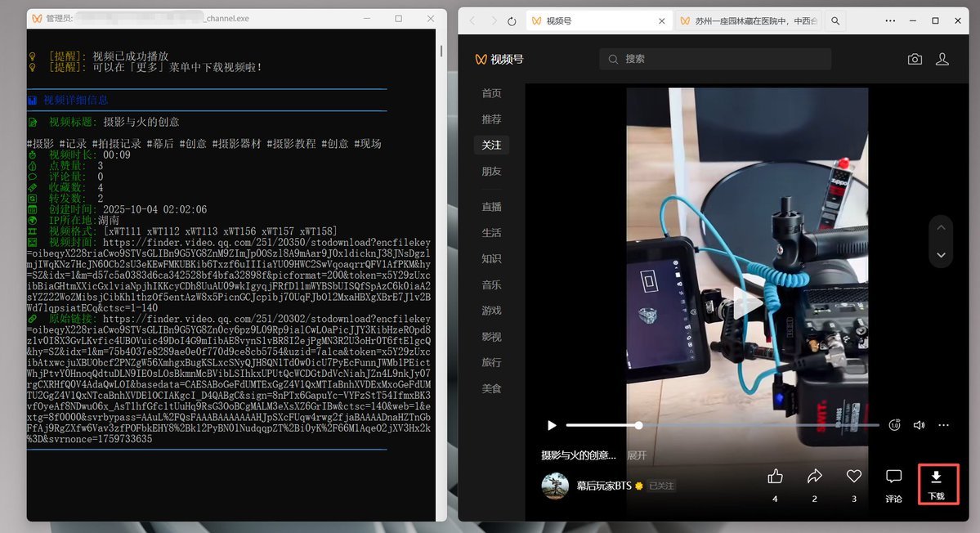
Task: Tap the heart favorite icon
Action: [854, 476]
